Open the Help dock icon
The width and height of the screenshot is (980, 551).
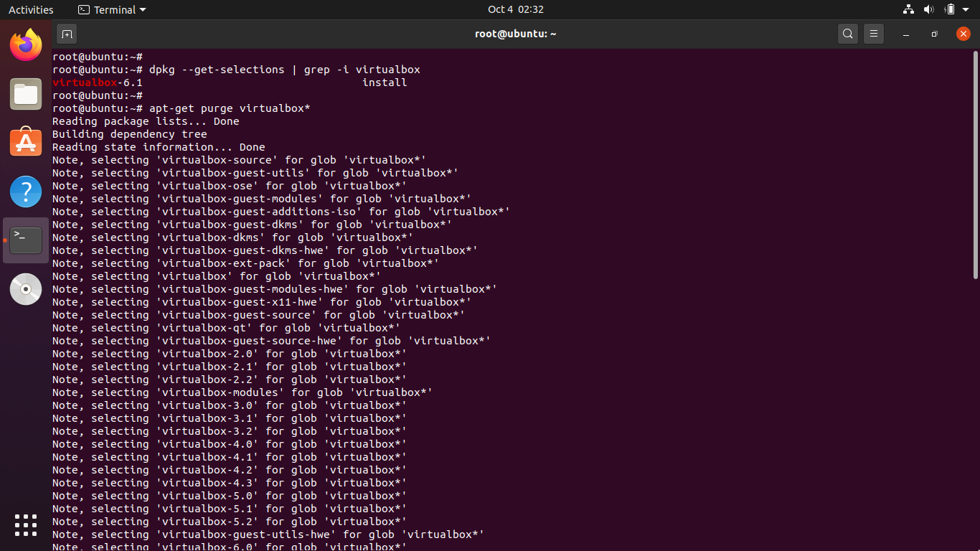pos(26,192)
